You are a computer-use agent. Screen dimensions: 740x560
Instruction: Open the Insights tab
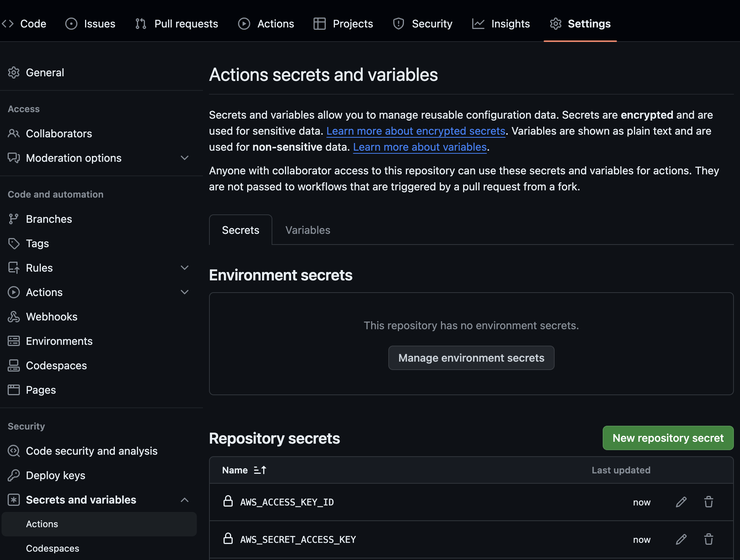501,24
